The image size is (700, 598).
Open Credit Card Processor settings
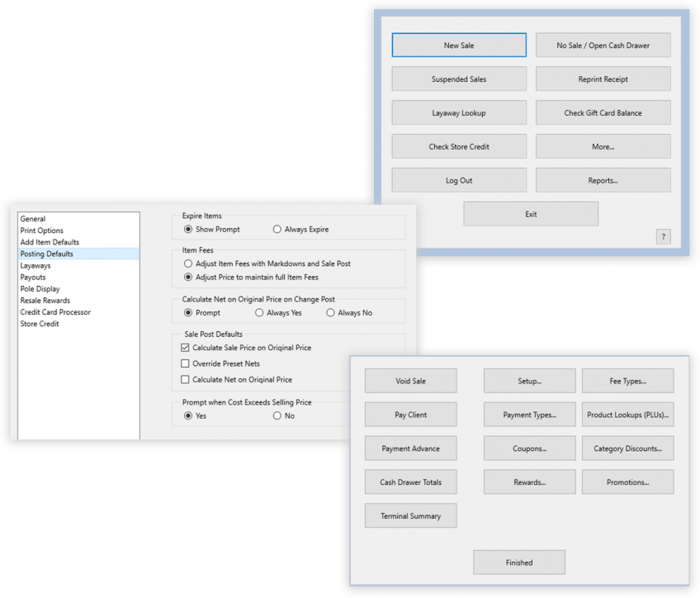[55, 312]
